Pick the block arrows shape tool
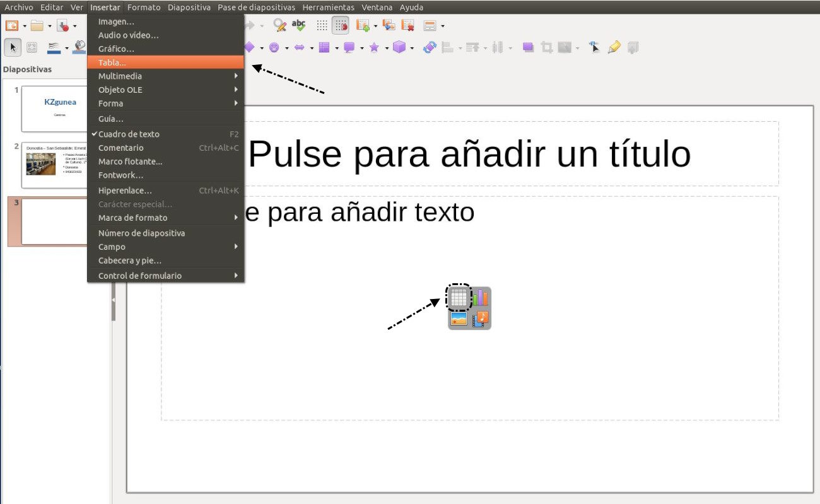The height and width of the screenshot is (504, 820). (299, 47)
